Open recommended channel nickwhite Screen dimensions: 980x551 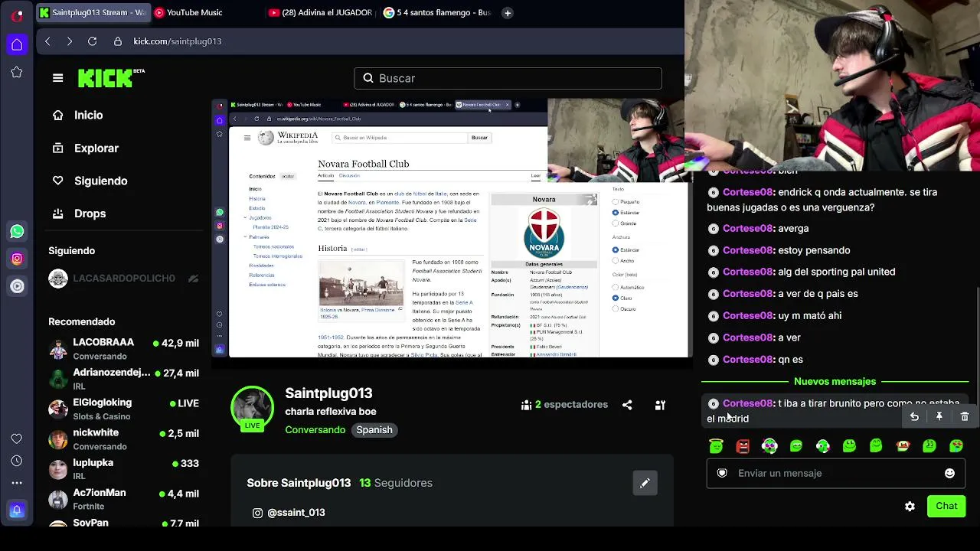click(x=123, y=439)
